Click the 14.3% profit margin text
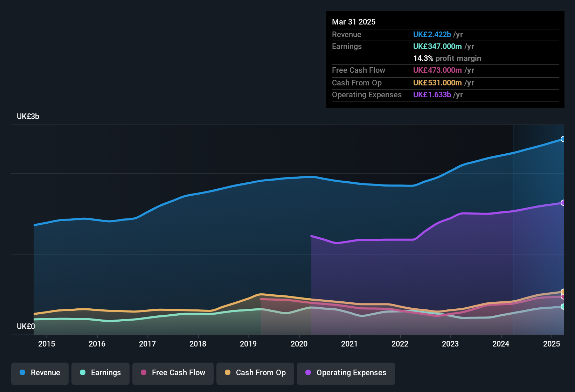 click(x=423, y=58)
